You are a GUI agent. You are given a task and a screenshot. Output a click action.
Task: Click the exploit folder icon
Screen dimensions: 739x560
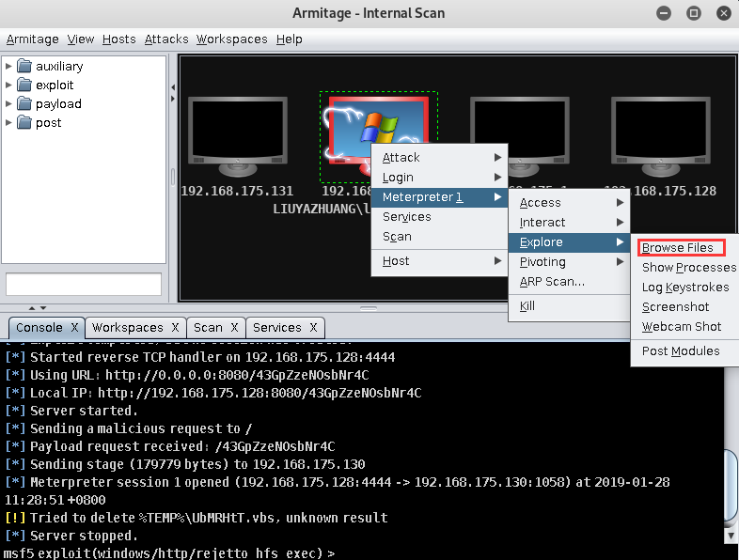pyautogui.click(x=24, y=85)
